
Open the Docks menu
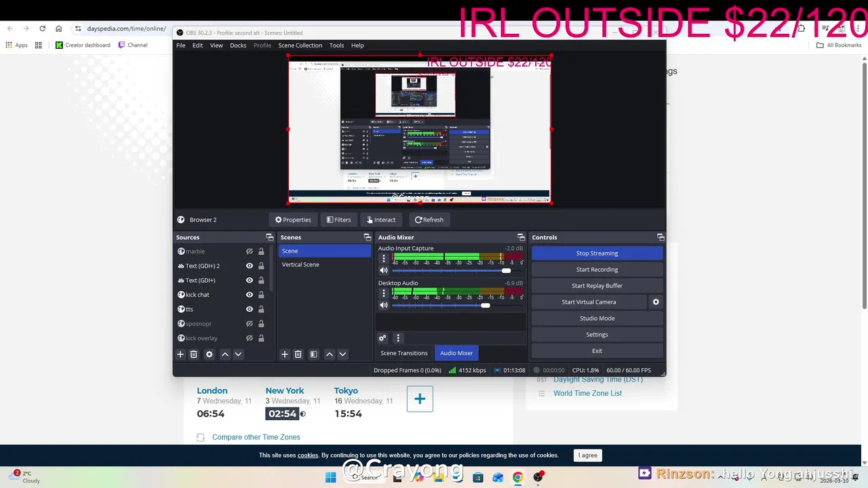coord(238,45)
